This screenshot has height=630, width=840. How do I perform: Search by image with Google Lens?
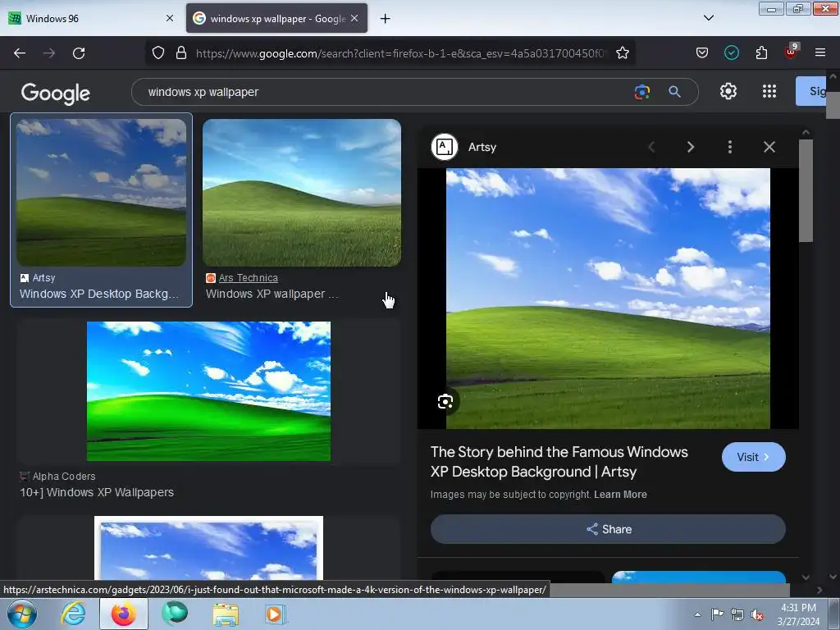(641, 92)
